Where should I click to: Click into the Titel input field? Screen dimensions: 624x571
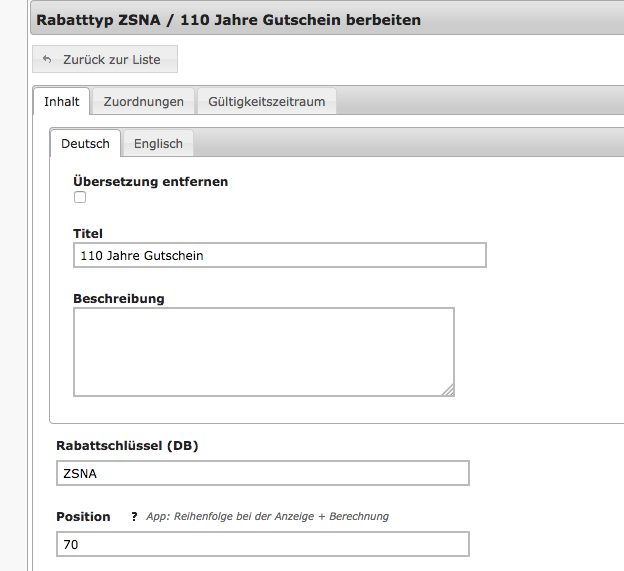[x=279, y=255]
